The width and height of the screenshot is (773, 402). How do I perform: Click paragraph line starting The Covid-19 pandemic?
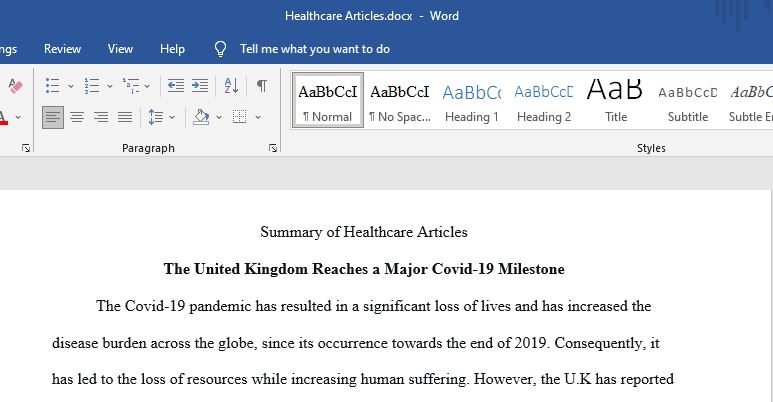coord(374,306)
